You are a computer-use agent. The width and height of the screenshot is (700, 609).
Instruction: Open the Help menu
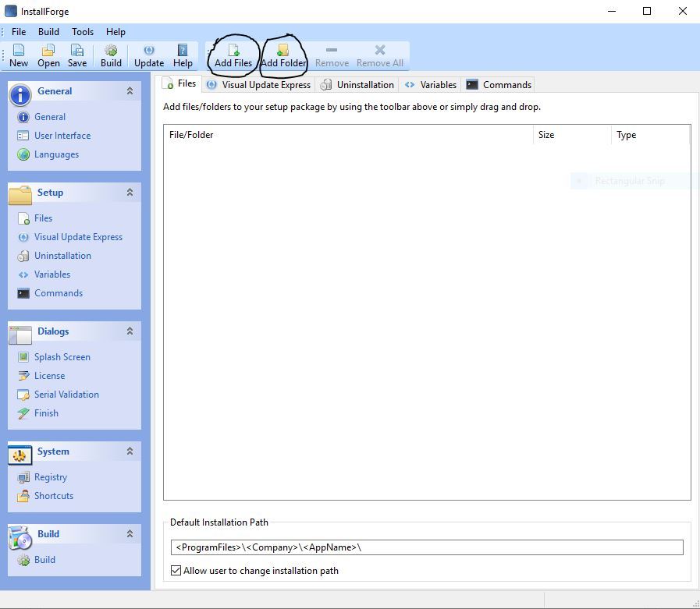(115, 32)
